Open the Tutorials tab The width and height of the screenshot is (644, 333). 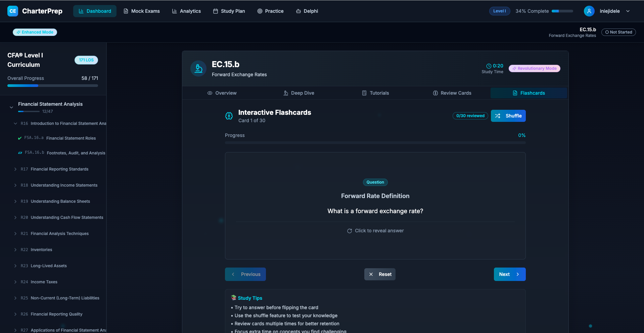(375, 93)
